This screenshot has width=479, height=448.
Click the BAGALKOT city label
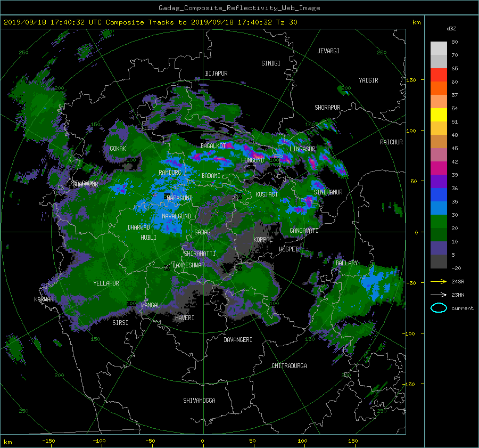tap(213, 146)
